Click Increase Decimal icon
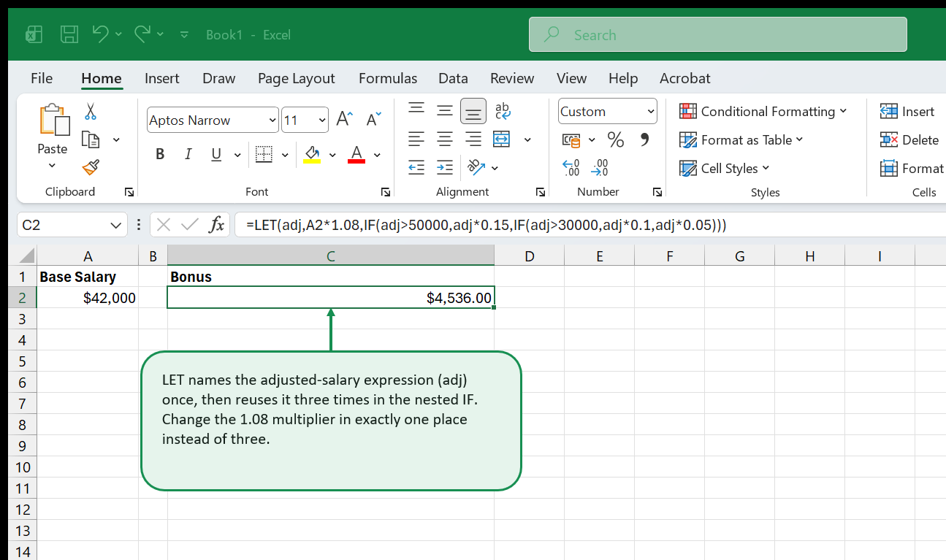Screen dimensions: 946x560 click(571, 168)
